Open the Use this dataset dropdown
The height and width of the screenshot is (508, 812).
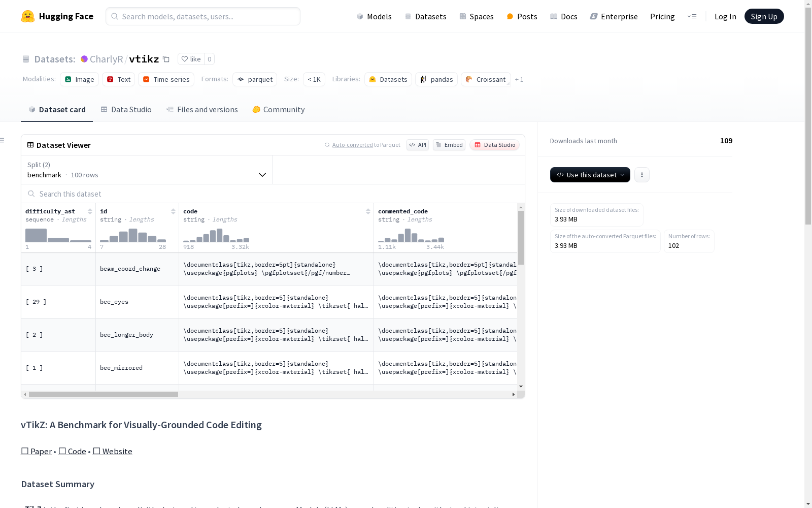(590, 175)
